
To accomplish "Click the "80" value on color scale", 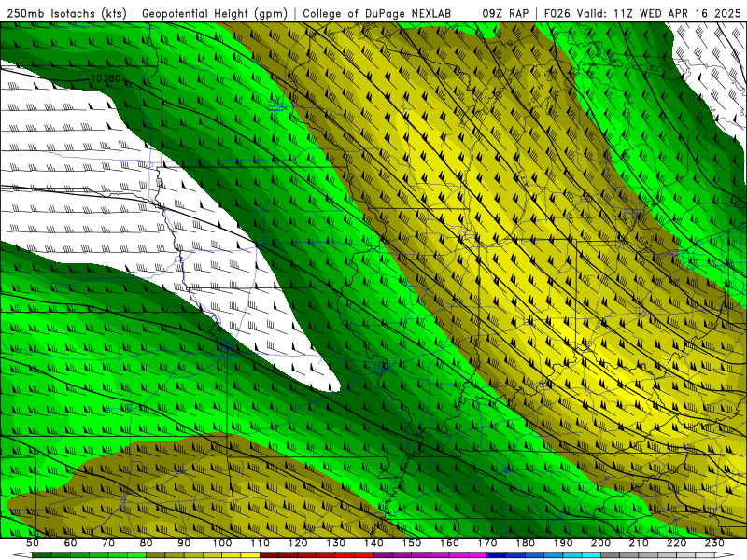I will pos(147,543).
